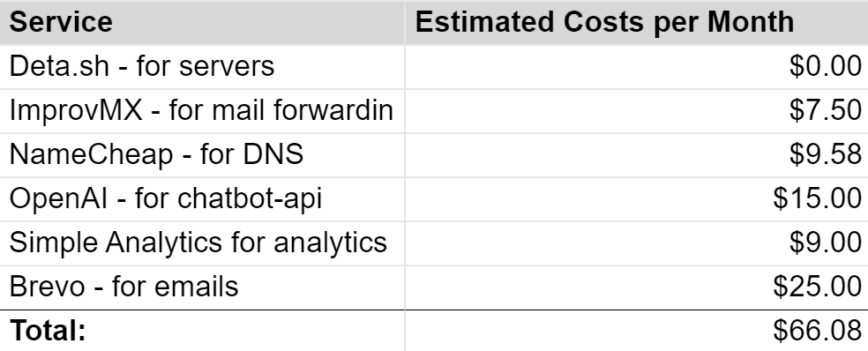Select the Estimated Costs per Month header
The height and width of the screenshot is (351, 868).
[637, 22]
